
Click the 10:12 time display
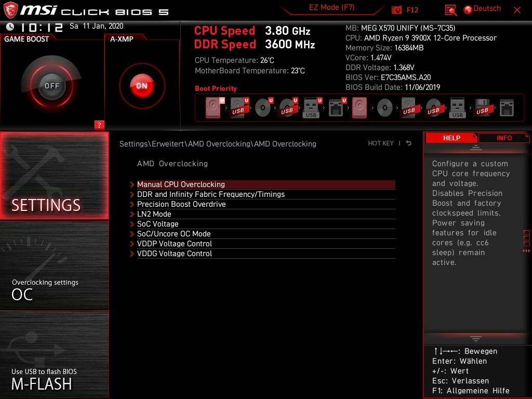42,27
